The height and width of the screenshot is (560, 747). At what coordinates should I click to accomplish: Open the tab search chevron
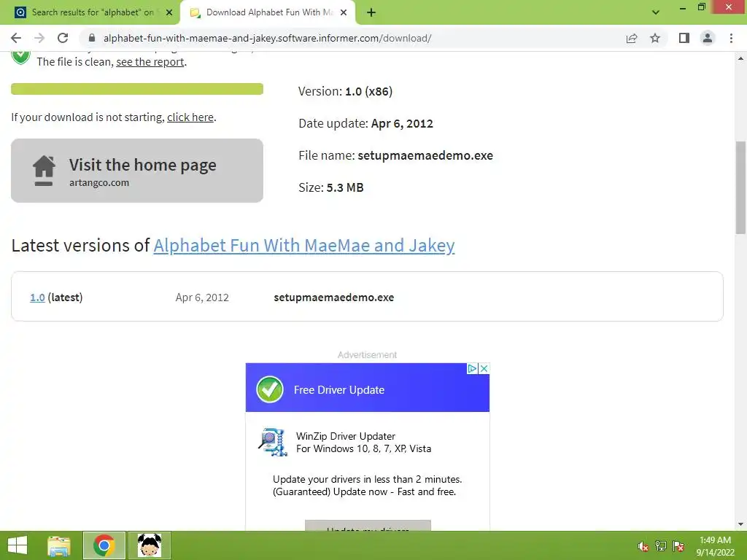coord(656,12)
